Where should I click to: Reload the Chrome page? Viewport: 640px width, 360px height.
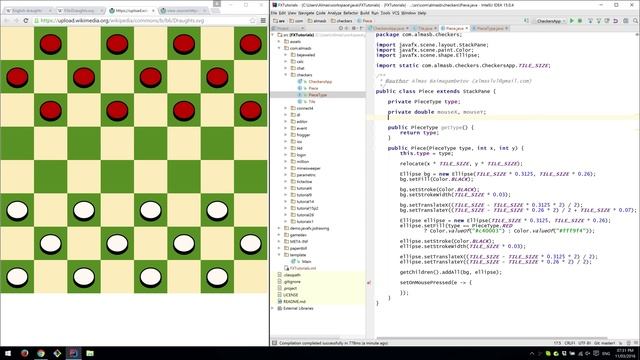coord(26,20)
